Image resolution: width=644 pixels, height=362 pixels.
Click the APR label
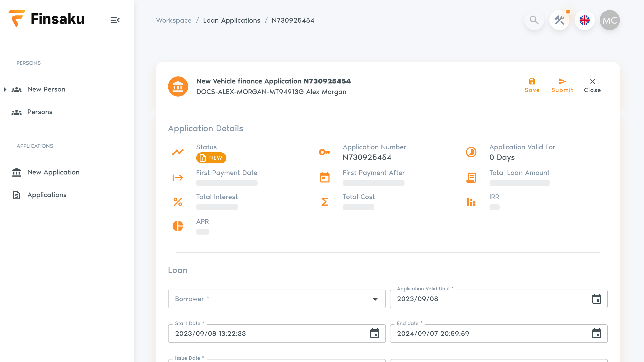tap(202, 221)
